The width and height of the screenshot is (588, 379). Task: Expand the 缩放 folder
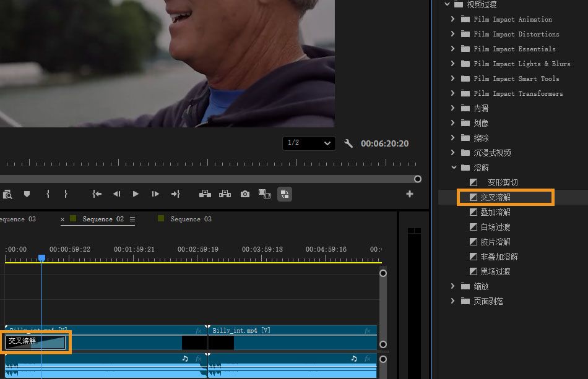[x=453, y=286]
